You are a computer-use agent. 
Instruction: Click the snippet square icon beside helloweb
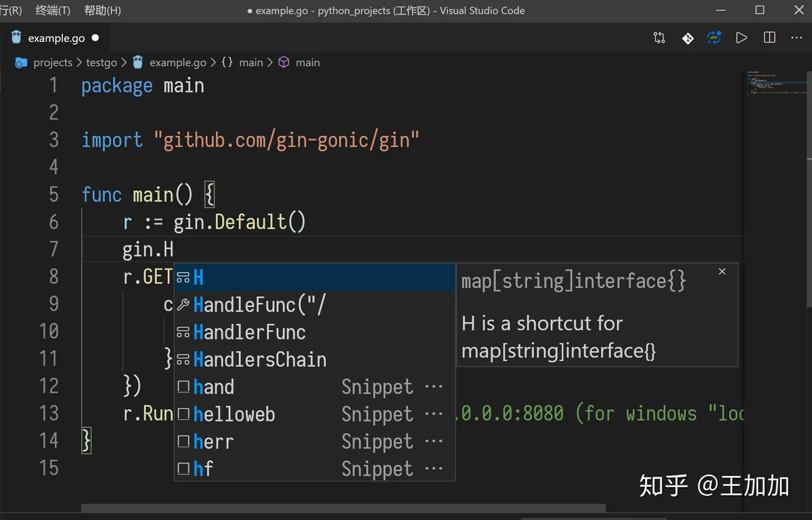coord(183,414)
